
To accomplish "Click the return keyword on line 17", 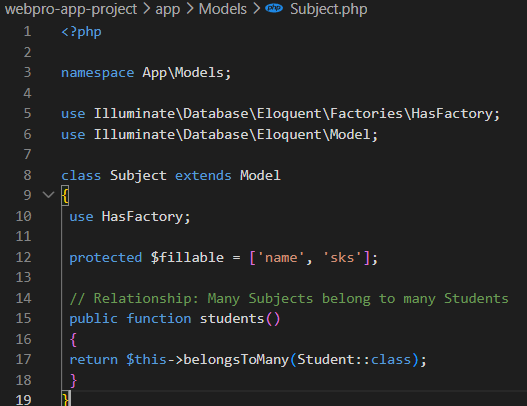I will (93, 360).
